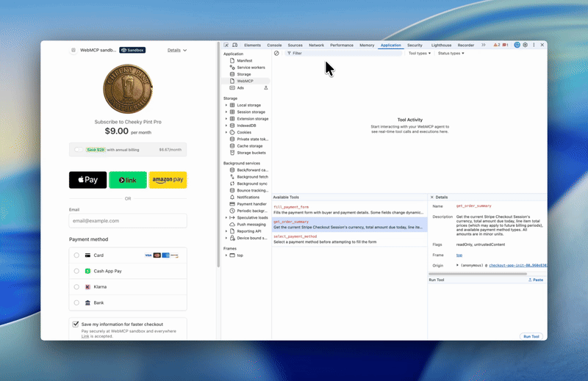Image resolution: width=588 pixels, height=381 pixels.
Task: Click the Background sync icon
Action: [232, 184]
